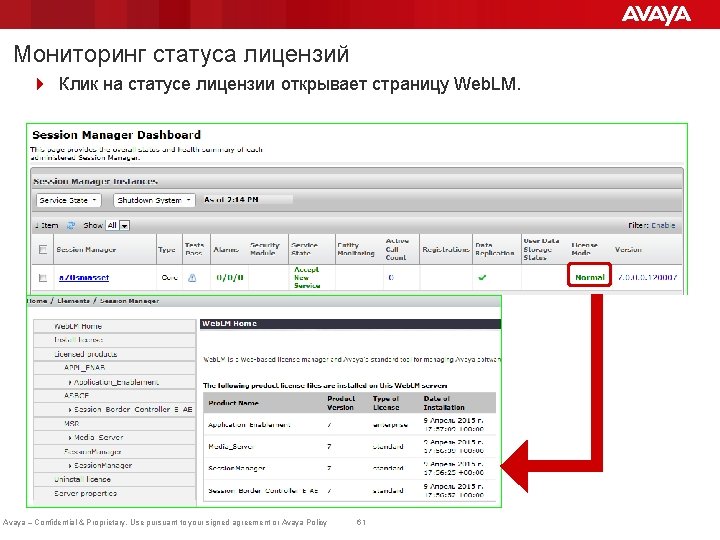Click the 0/0/0 alarms value
This screenshot has height=540, width=720.
click(230, 277)
